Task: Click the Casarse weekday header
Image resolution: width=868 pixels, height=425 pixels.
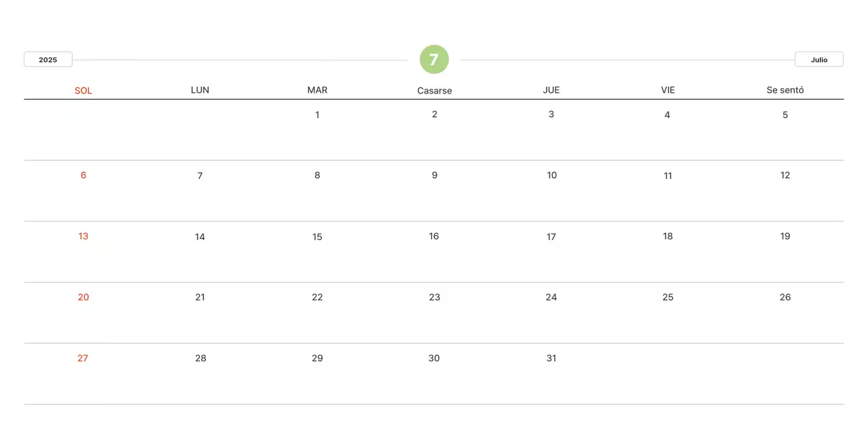Action: 435,90
